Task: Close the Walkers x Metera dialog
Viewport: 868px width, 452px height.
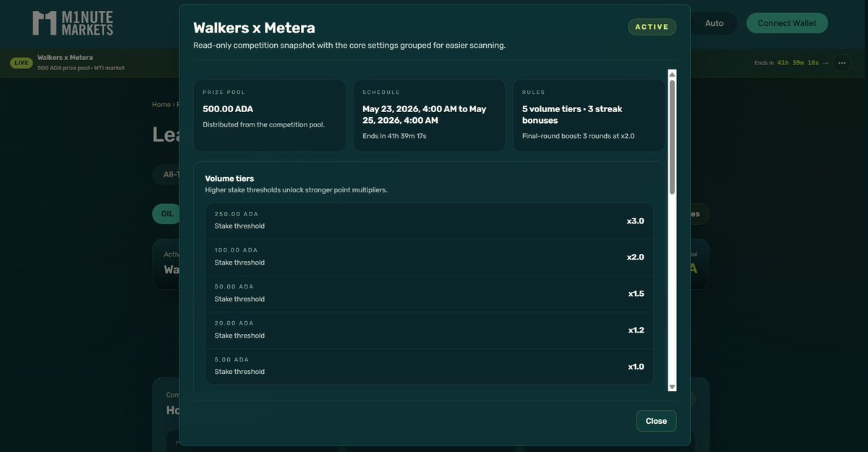Action: tap(656, 421)
